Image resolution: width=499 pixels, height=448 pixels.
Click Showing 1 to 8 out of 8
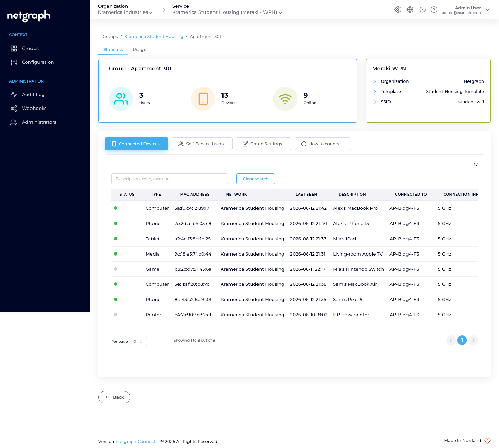(x=194, y=341)
